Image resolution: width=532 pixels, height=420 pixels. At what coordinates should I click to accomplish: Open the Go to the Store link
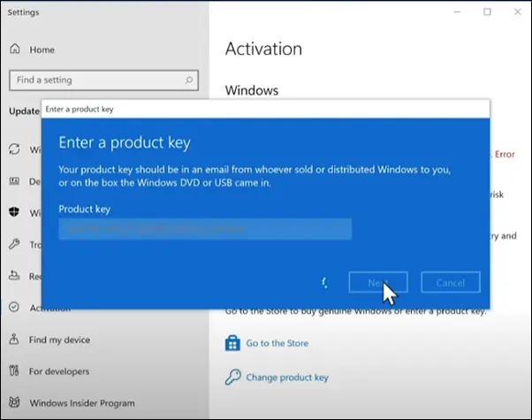coord(277,343)
